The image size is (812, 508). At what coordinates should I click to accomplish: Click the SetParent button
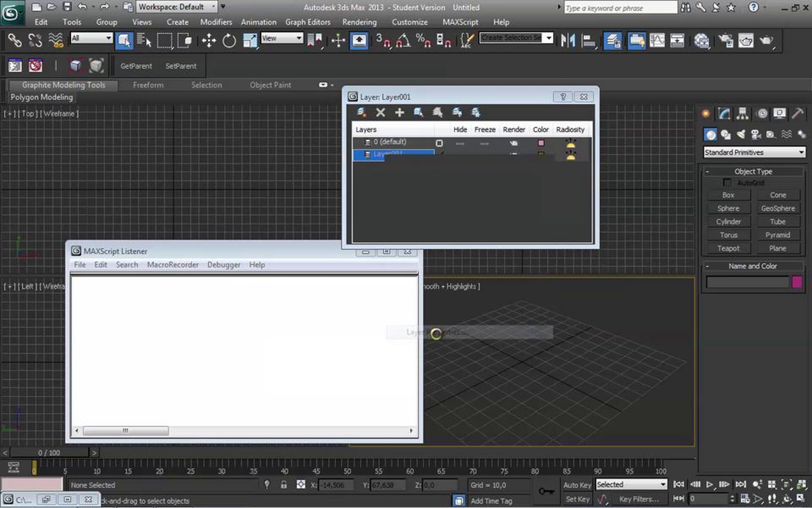pyautogui.click(x=181, y=66)
